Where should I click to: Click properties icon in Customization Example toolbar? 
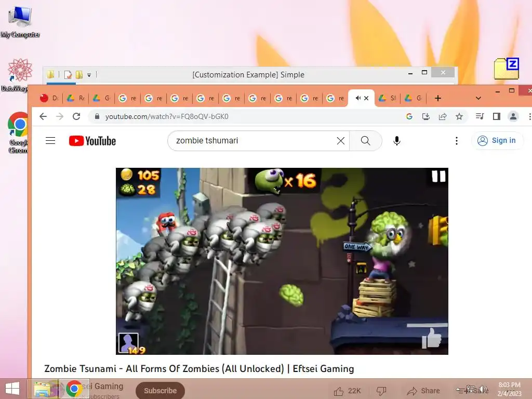pos(68,74)
